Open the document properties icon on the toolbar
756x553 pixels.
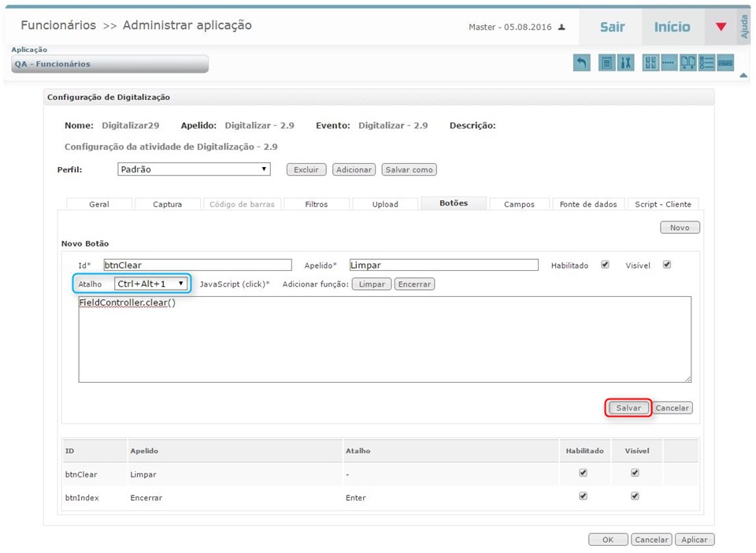pyautogui.click(x=606, y=62)
